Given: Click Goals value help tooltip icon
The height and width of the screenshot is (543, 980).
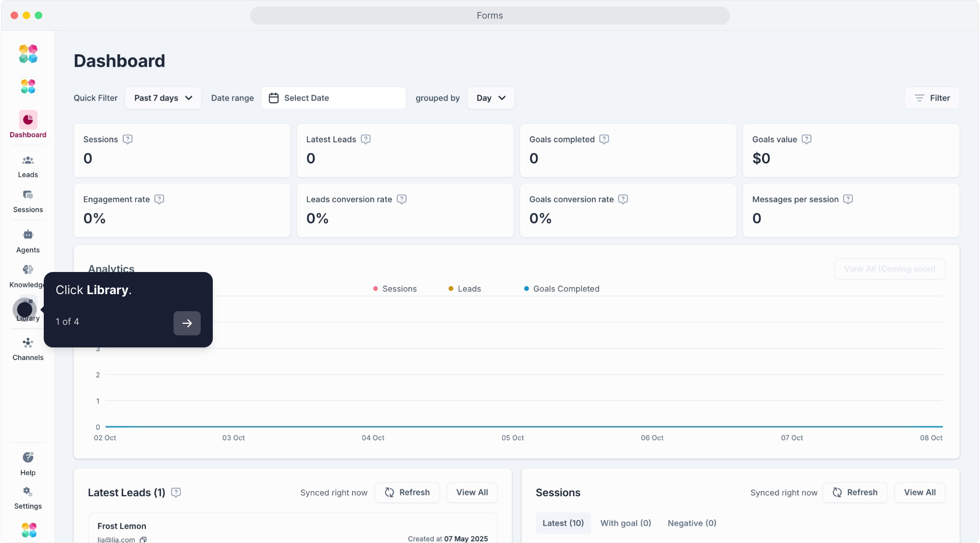Looking at the screenshot, I should point(806,139).
